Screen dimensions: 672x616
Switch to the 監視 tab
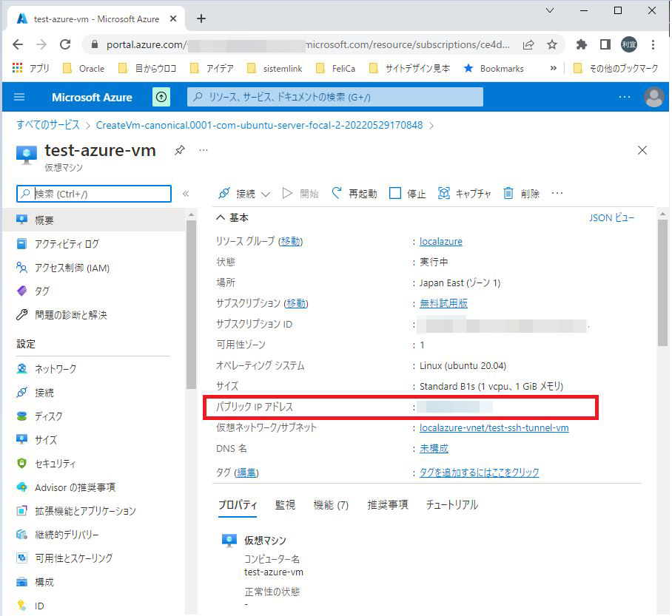285,505
